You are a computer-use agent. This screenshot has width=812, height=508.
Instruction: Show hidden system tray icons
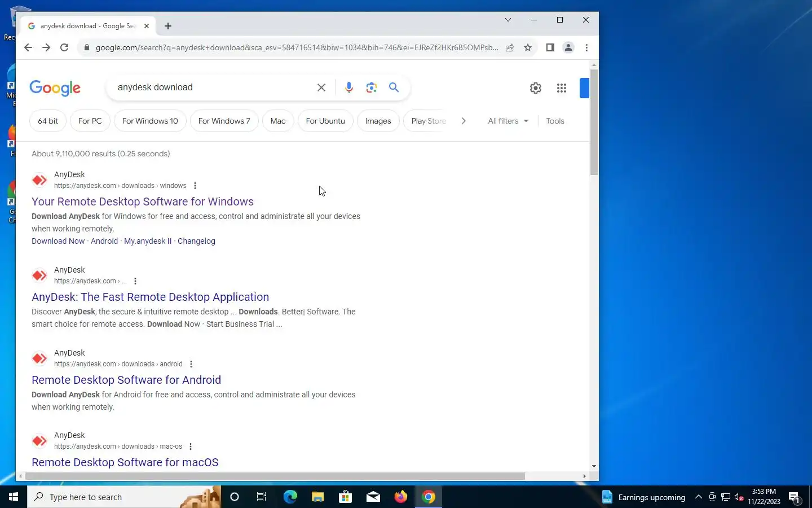click(x=699, y=497)
